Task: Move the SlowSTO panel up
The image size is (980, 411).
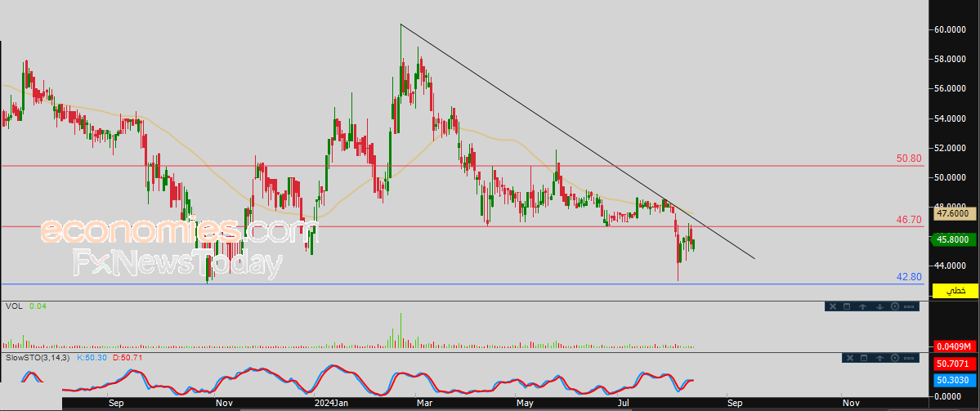Action: tap(880, 358)
